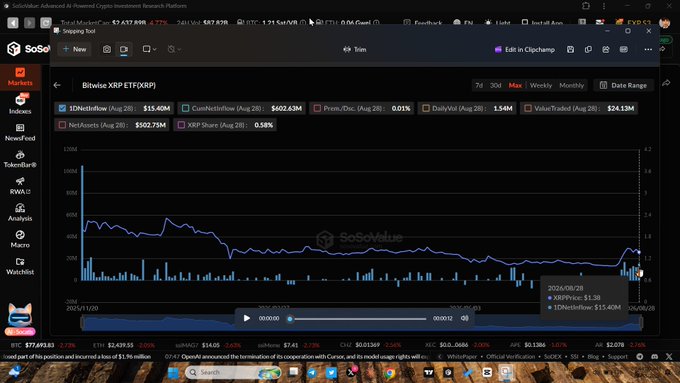Open the Date Range picker
The height and width of the screenshot is (383, 680).
(623, 85)
